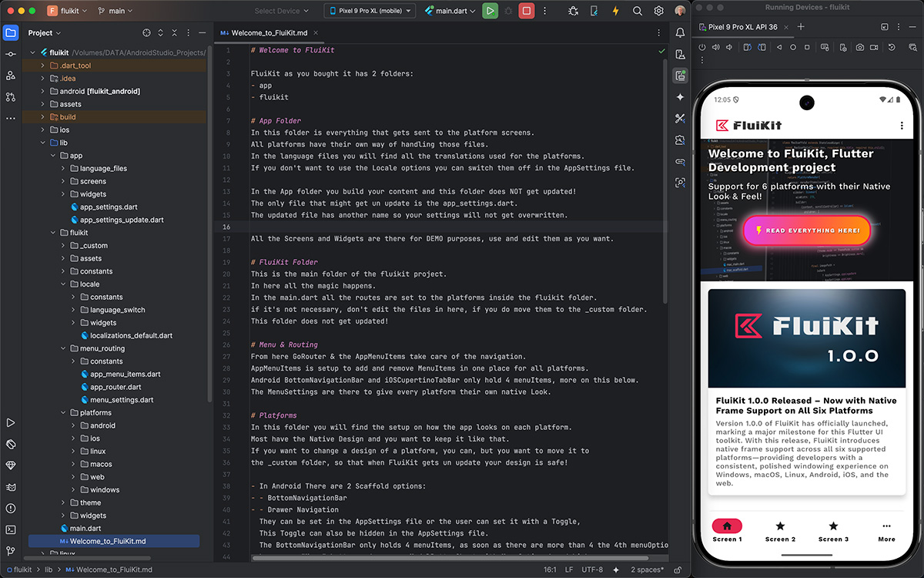The height and width of the screenshot is (578, 924).
Task: Stop the running application with red square icon
Action: tap(526, 10)
